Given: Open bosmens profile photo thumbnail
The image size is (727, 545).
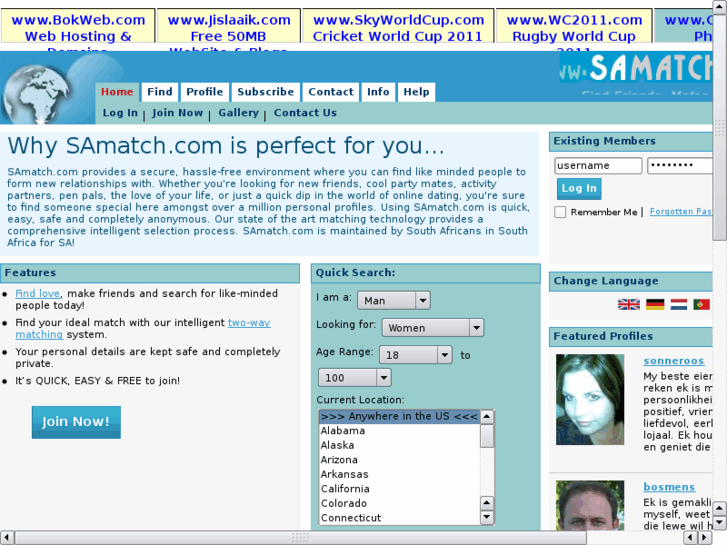Looking at the screenshot, I should (x=590, y=505).
